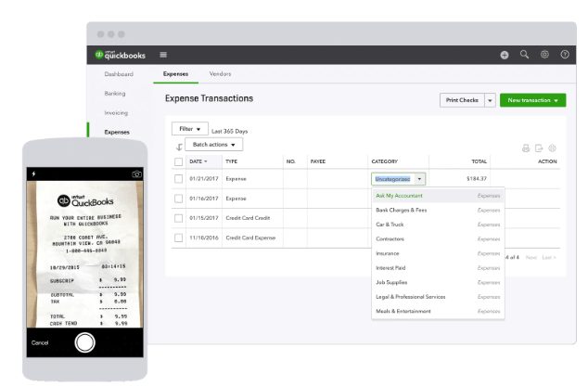Check the select-all header checkbox
The image size is (588, 386).
tap(178, 161)
